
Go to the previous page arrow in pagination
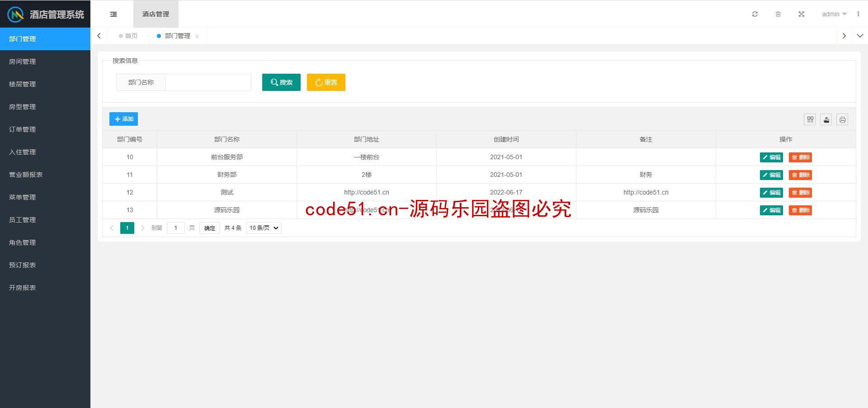[x=112, y=228]
